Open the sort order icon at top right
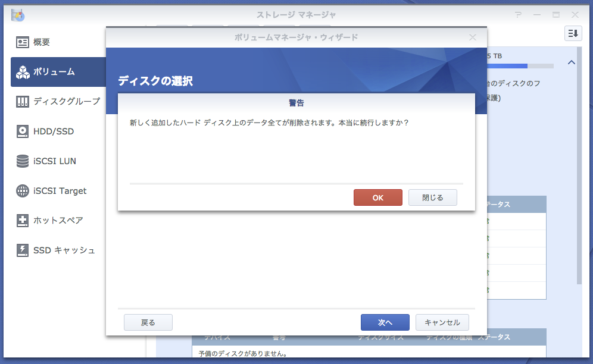The width and height of the screenshot is (593, 364). pyautogui.click(x=573, y=33)
